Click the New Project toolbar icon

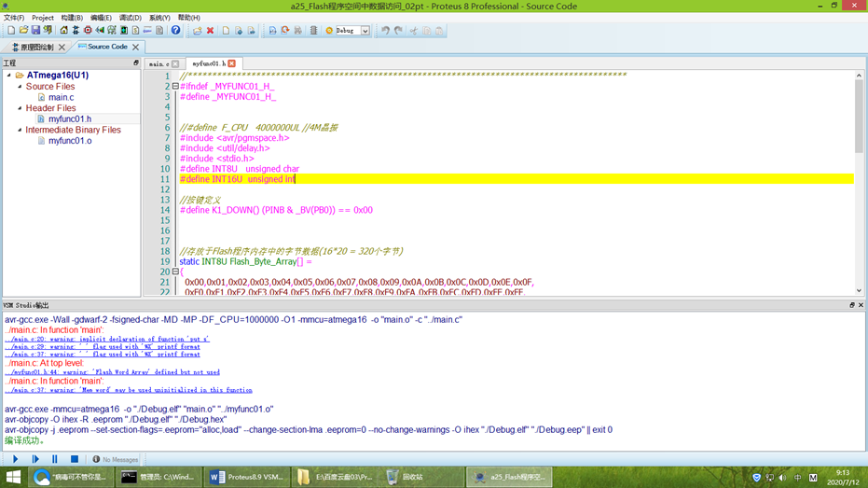(11, 31)
